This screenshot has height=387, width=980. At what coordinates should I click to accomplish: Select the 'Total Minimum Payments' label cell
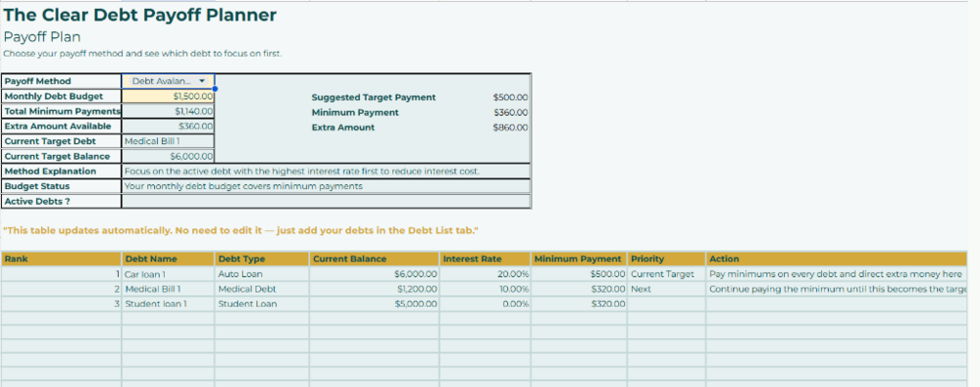[61, 111]
